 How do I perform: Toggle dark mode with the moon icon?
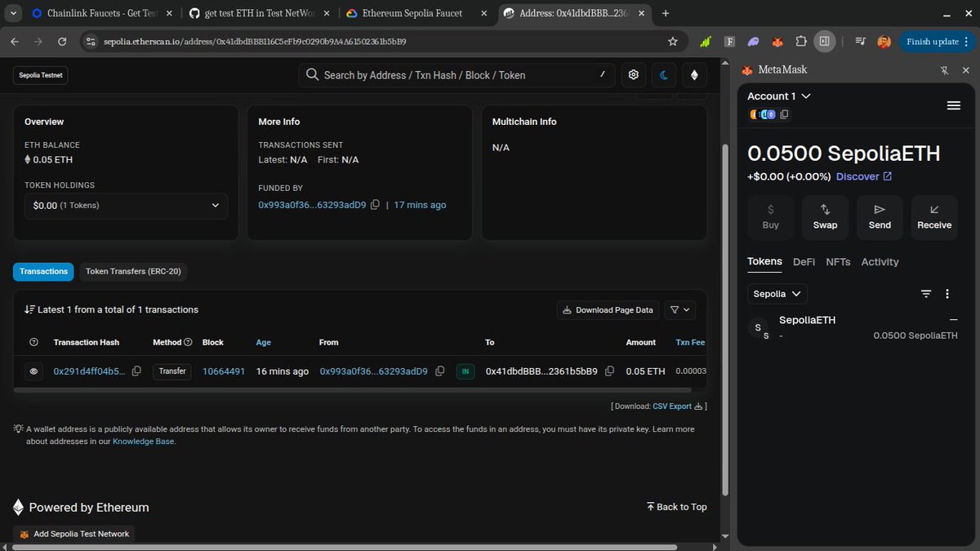(x=664, y=75)
